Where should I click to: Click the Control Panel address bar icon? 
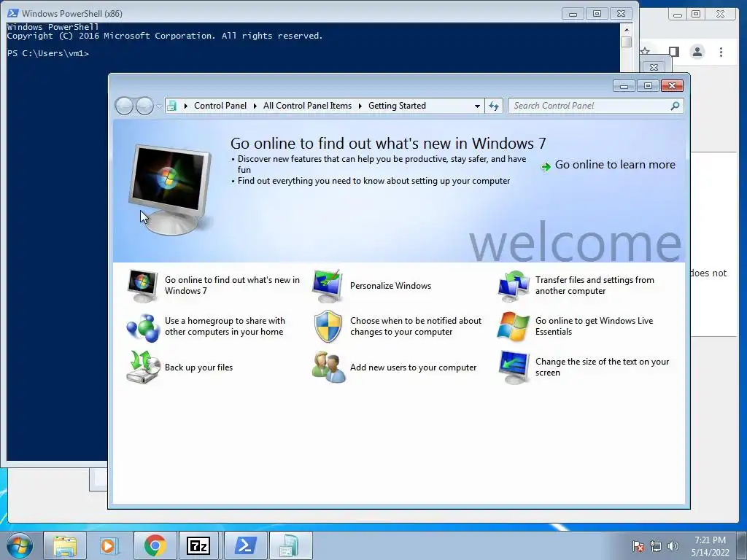pos(172,106)
